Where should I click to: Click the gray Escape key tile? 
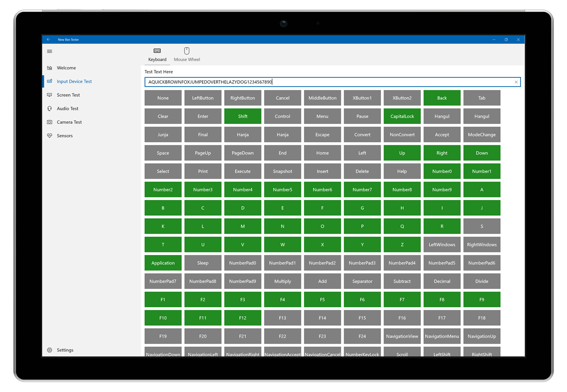pos(322,135)
